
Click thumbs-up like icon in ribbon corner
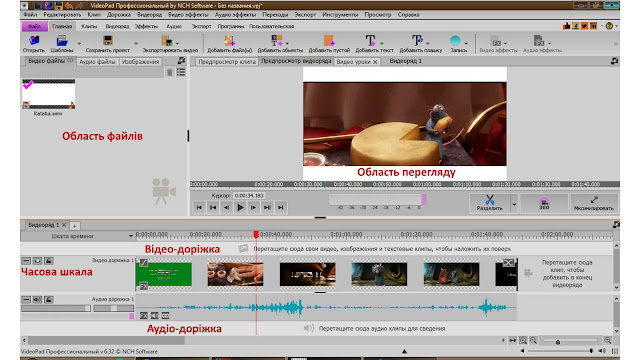(x=566, y=26)
